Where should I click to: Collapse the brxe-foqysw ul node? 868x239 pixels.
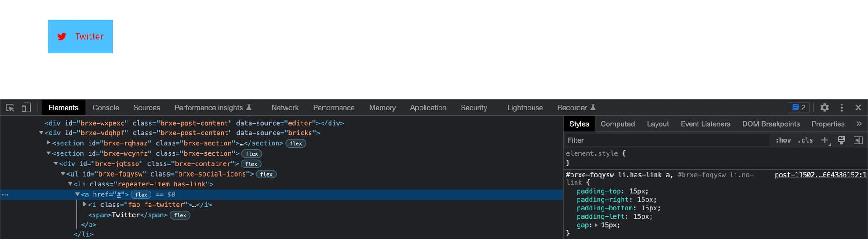click(63, 174)
